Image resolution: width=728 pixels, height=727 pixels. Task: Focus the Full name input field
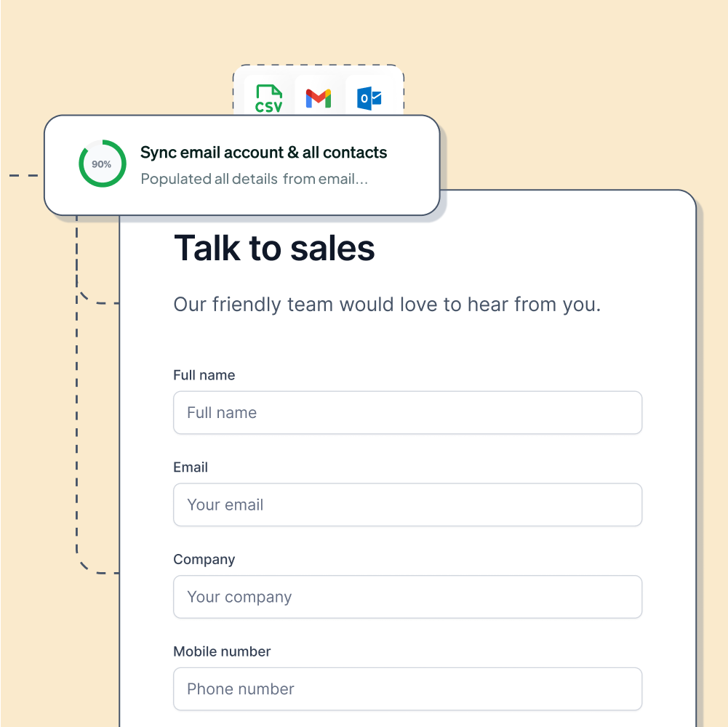[407, 413]
